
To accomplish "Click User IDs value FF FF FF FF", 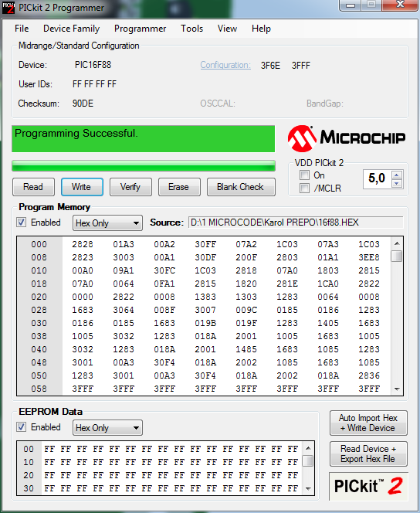I will pyautogui.click(x=94, y=84).
